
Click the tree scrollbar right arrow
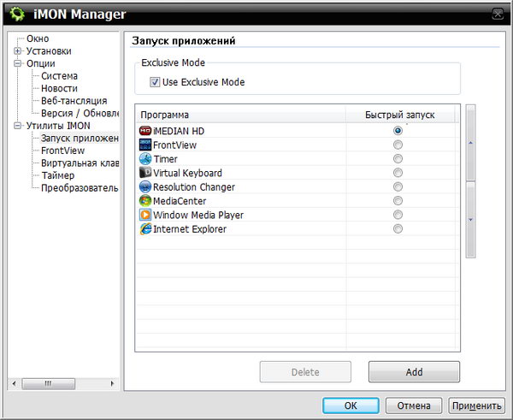tap(112, 383)
